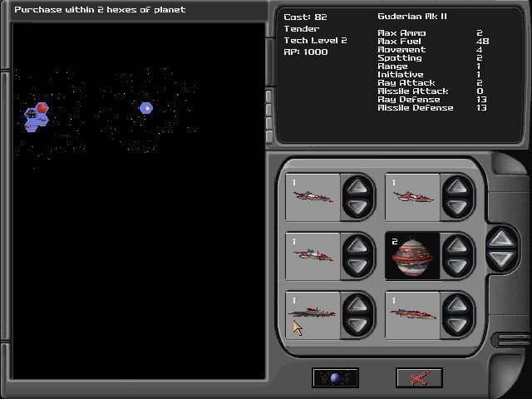Click the "Guderian Mk II" ship name
The image size is (532, 399).
click(412, 17)
